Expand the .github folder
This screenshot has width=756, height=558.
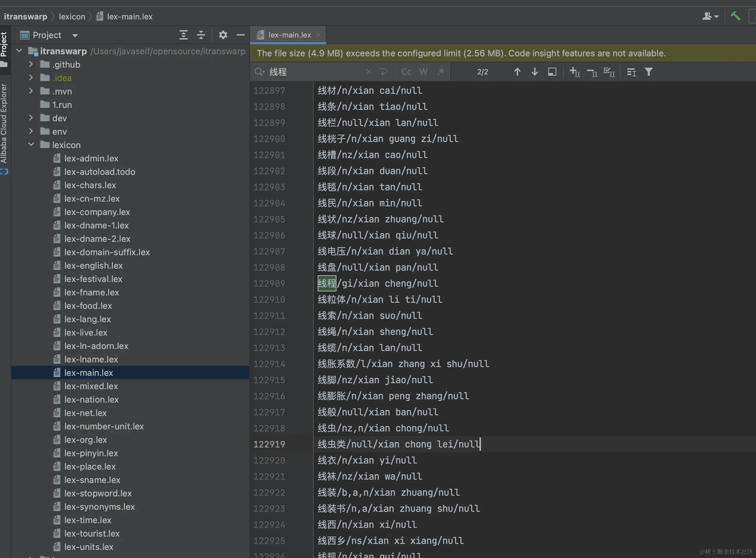coord(31,64)
